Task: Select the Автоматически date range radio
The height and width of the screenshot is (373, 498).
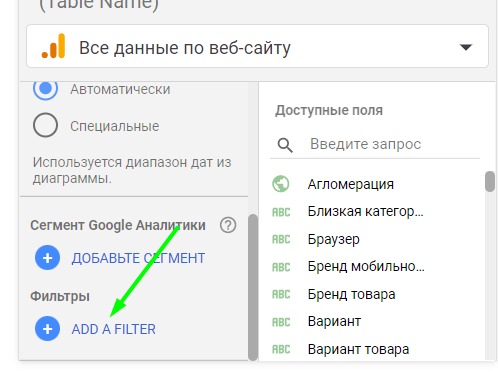Action: click(x=45, y=88)
